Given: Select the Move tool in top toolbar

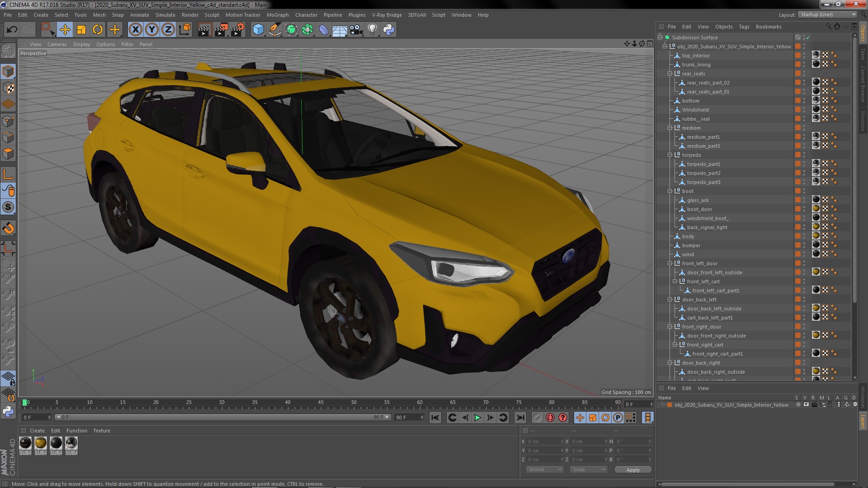Looking at the screenshot, I should coord(65,30).
